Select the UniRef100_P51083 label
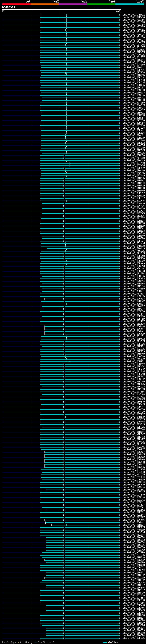146x644 pixels. [134, 32]
